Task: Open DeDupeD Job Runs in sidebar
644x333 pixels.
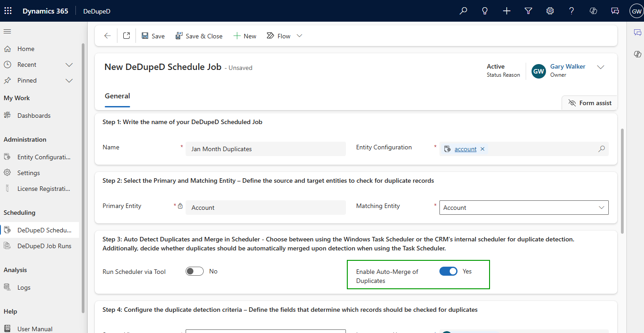Action: click(x=44, y=246)
